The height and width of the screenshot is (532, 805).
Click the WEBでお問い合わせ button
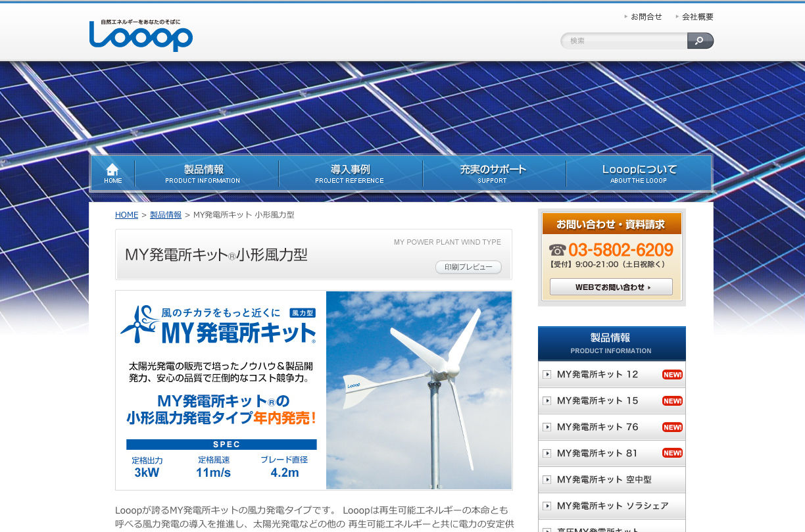tap(611, 287)
